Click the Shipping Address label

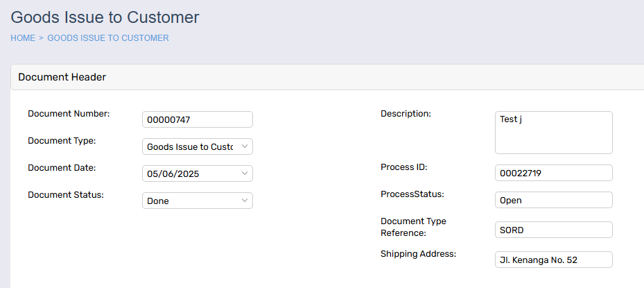coord(419,254)
